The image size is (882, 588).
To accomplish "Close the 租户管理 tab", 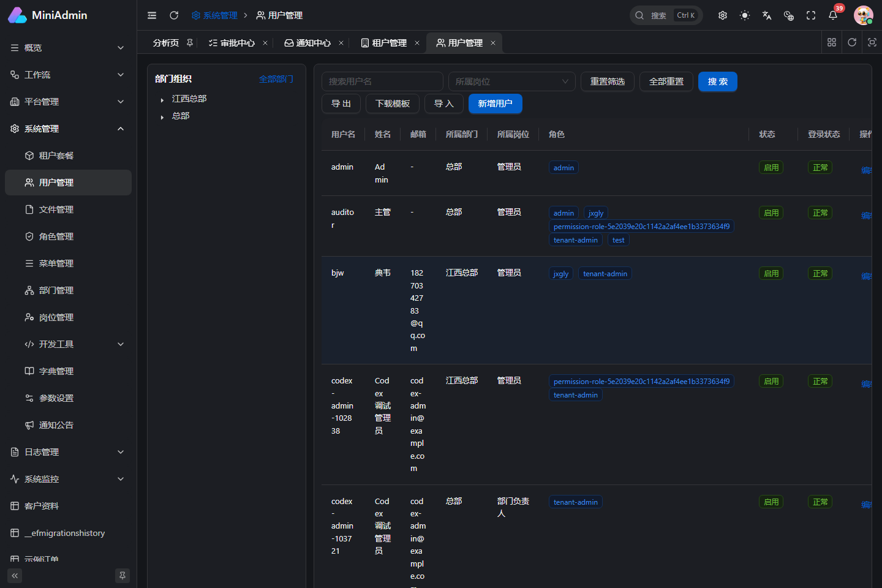I will click(x=417, y=43).
